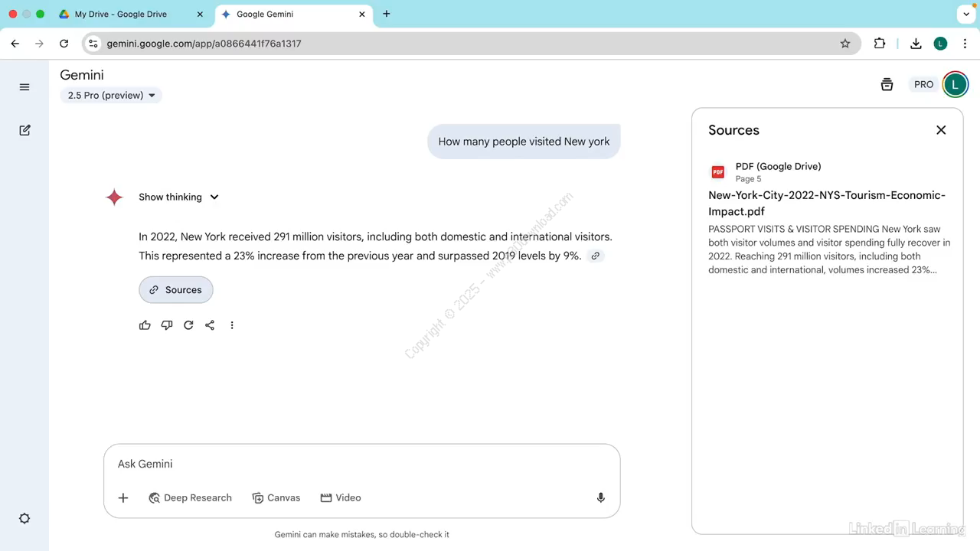Go back to the previous page
This screenshot has width=980, height=551.
click(x=15, y=44)
